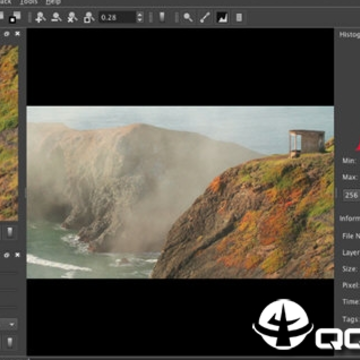
Task: Click the Min: label
Action: [x=349, y=161]
